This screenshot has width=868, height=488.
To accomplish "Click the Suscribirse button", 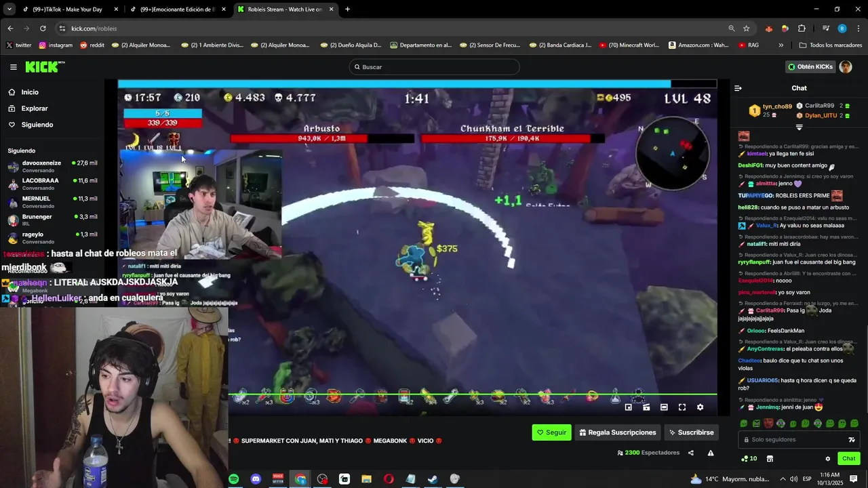I will point(691,432).
